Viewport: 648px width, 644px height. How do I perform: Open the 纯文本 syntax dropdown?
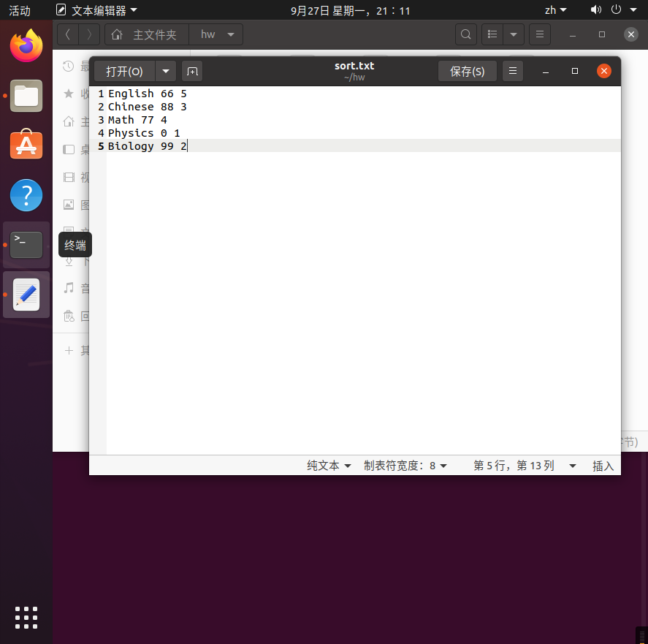pyautogui.click(x=329, y=466)
